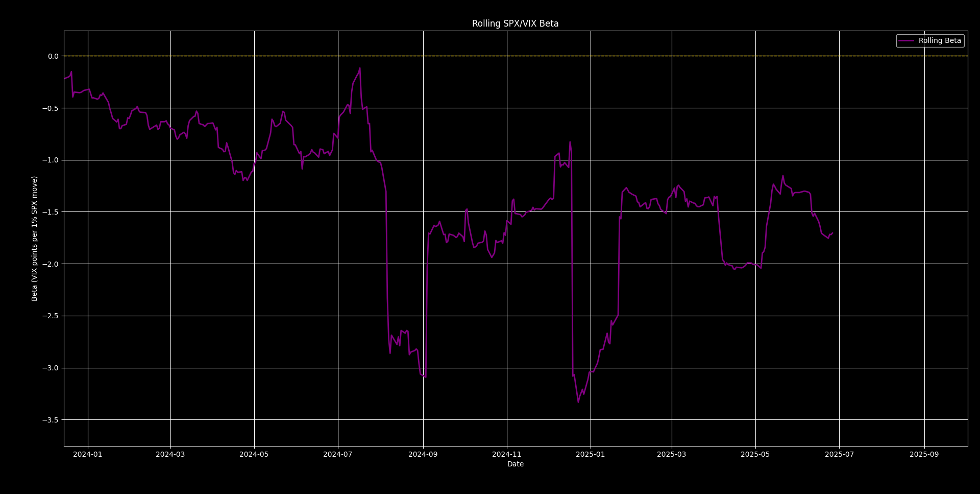
Task: Click the y-axis tick '−3.0'
Action: [50, 368]
